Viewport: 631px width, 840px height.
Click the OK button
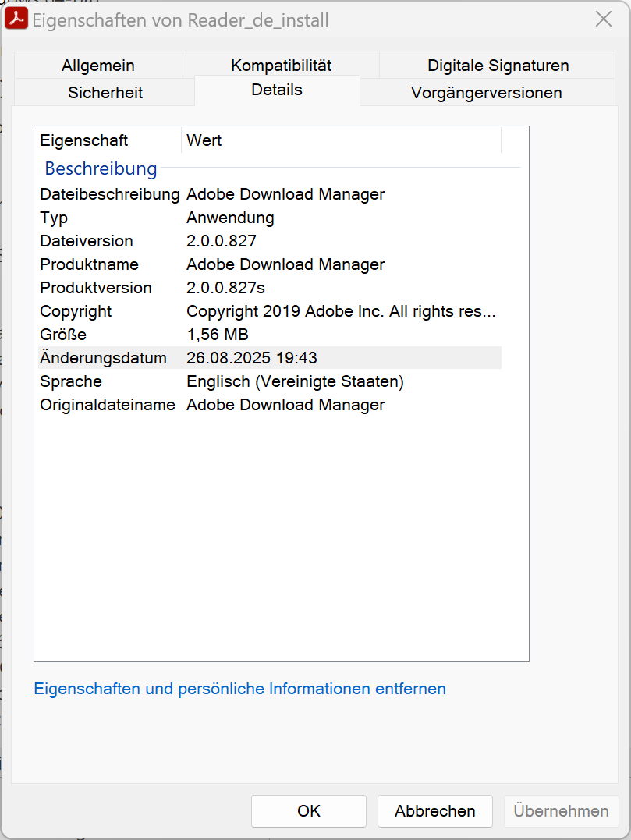tap(309, 811)
